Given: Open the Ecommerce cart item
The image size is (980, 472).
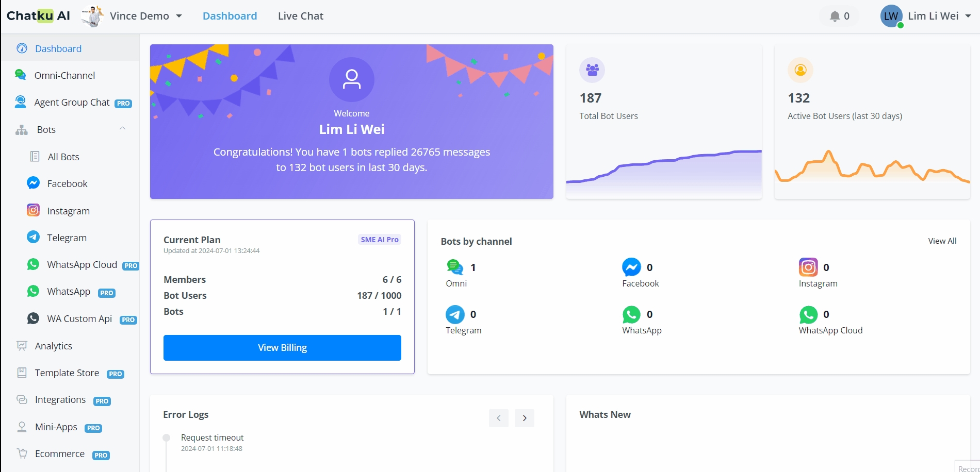Looking at the screenshot, I should (59, 454).
